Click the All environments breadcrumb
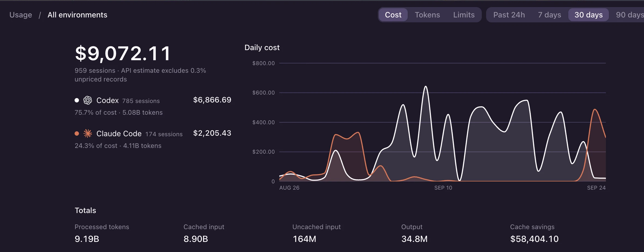644x252 pixels. [77, 15]
